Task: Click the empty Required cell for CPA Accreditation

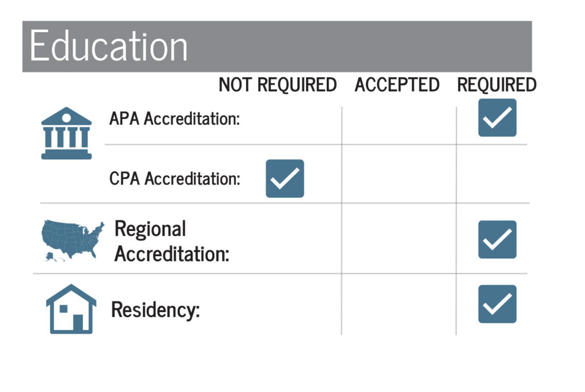Action: coord(492,174)
